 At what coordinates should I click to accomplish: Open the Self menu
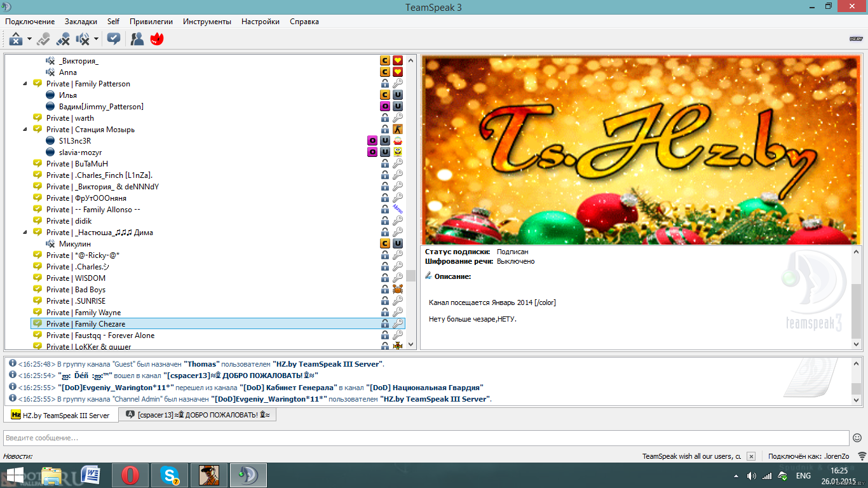click(x=113, y=22)
